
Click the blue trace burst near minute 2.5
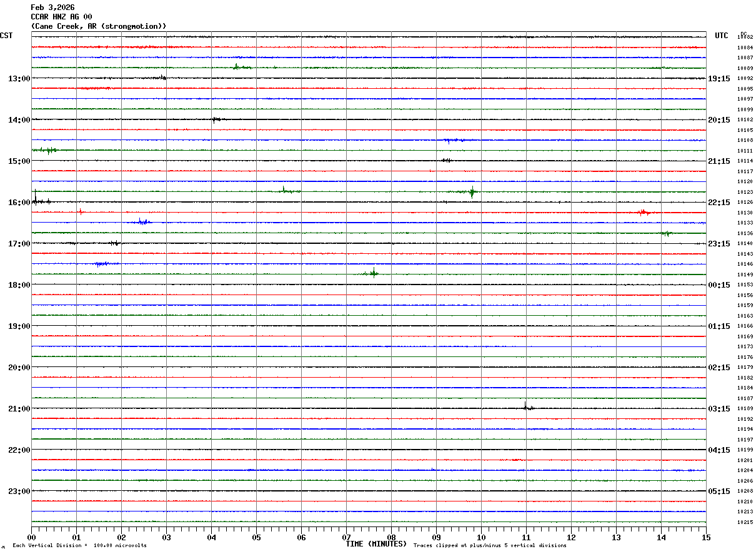tap(143, 221)
